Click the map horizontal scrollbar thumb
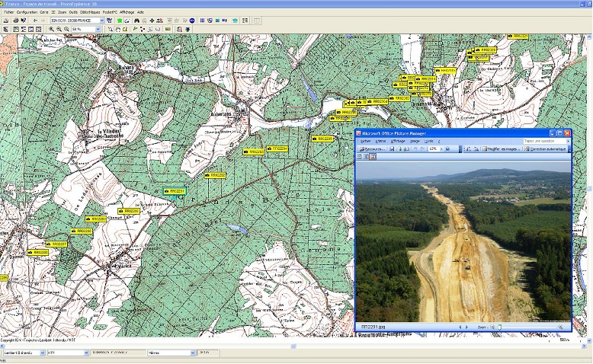Screen dimensions: 593x364 click(x=293, y=346)
